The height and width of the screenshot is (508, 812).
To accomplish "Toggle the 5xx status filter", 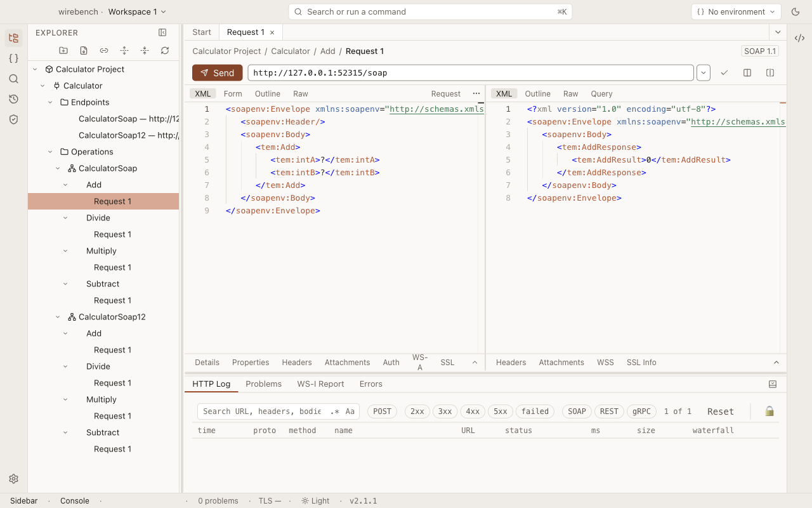I will coord(501,411).
